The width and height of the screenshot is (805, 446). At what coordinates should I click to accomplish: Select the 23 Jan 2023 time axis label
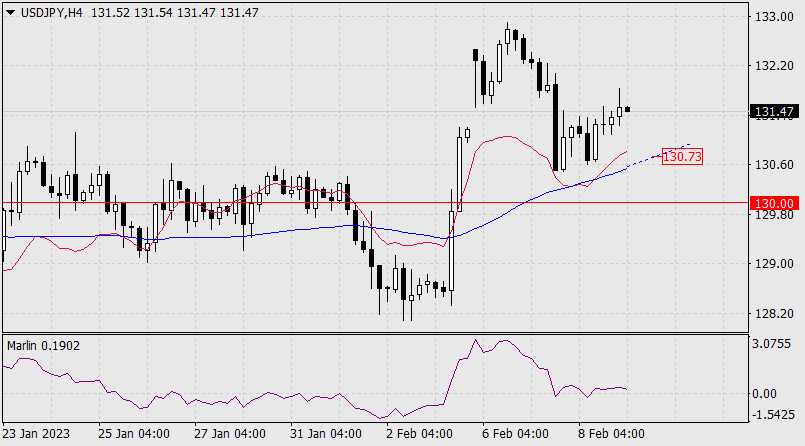[x=36, y=434]
